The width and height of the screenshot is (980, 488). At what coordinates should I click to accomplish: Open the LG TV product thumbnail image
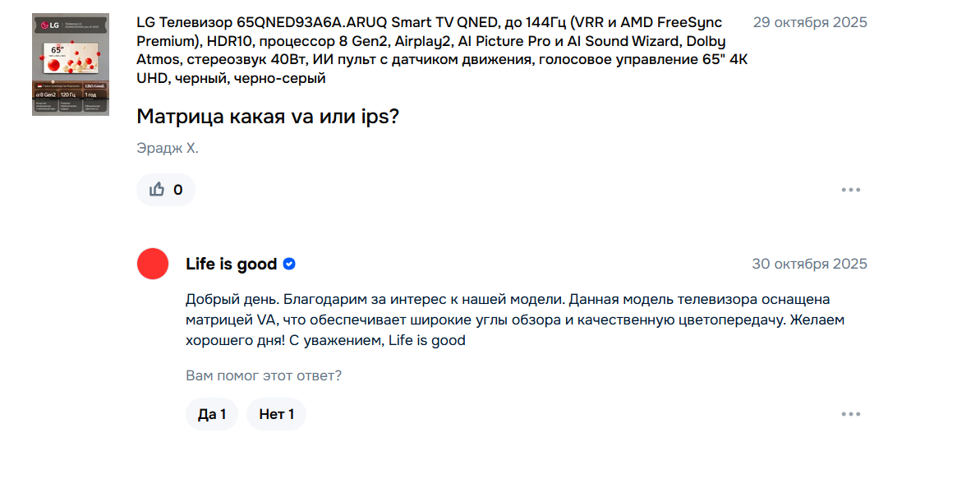(x=71, y=64)
